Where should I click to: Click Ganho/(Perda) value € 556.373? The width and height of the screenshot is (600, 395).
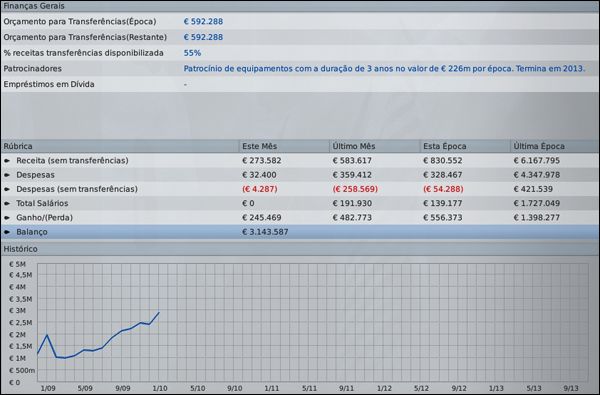tap(443, 218)
